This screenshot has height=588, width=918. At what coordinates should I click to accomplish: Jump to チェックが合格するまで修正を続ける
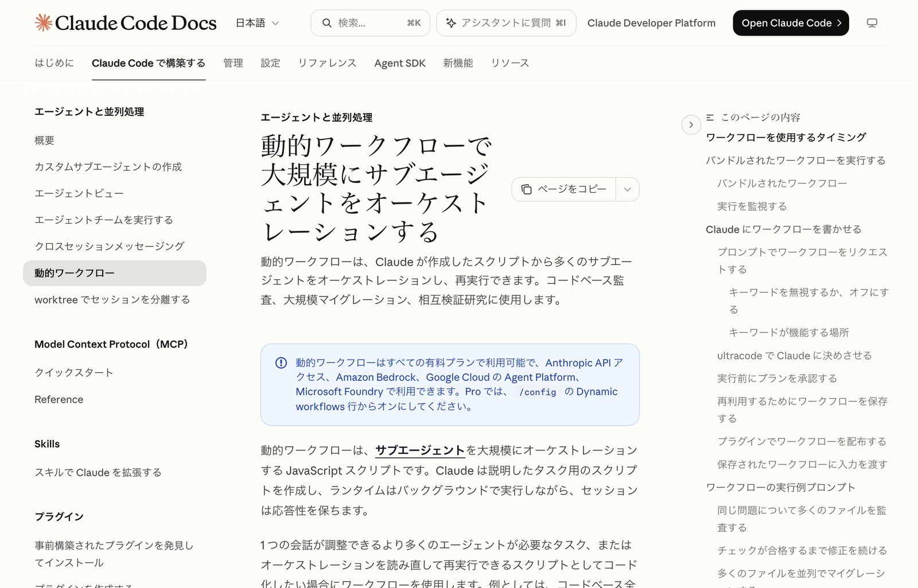pyautogui.click(x=802, y=550)
